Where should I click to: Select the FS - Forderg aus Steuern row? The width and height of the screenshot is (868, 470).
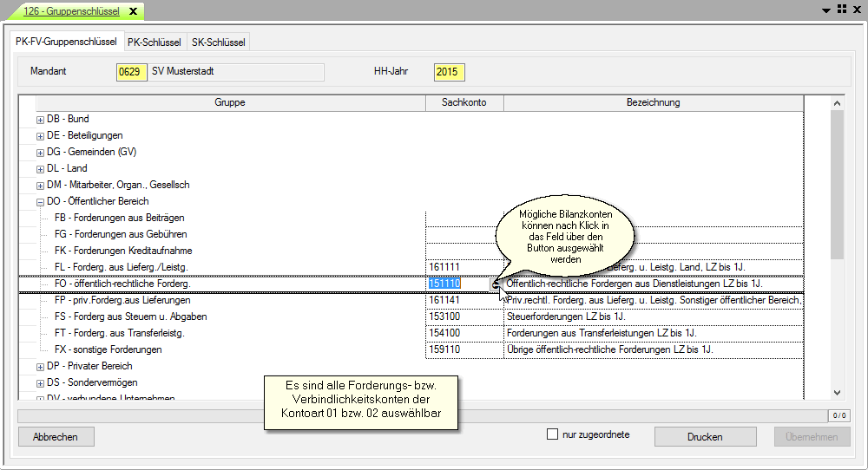pyautogui.click(x=130, y=317)
